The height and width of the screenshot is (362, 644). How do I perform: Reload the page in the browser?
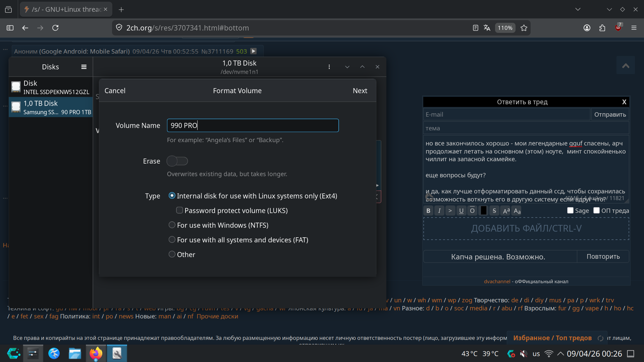tap(55, 28)
